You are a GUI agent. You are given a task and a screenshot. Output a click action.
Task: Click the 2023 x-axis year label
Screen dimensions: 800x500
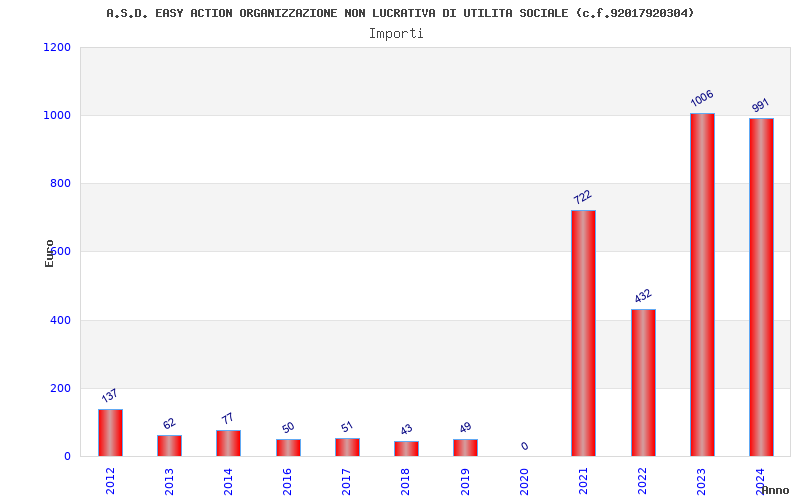[702, 481]
